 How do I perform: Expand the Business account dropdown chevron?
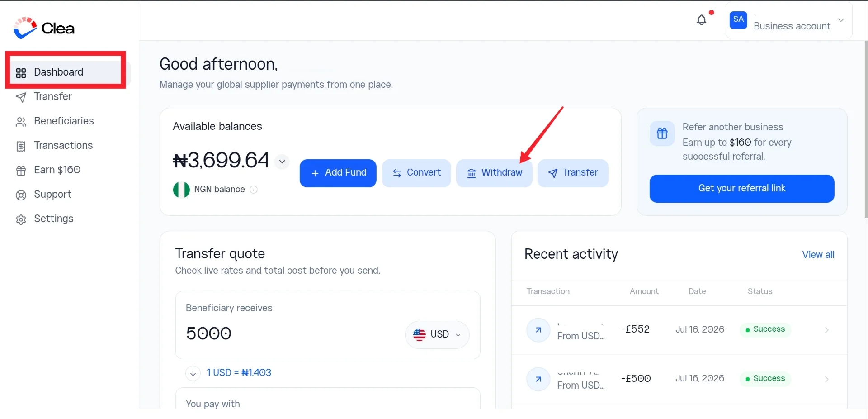click(841, 20)
